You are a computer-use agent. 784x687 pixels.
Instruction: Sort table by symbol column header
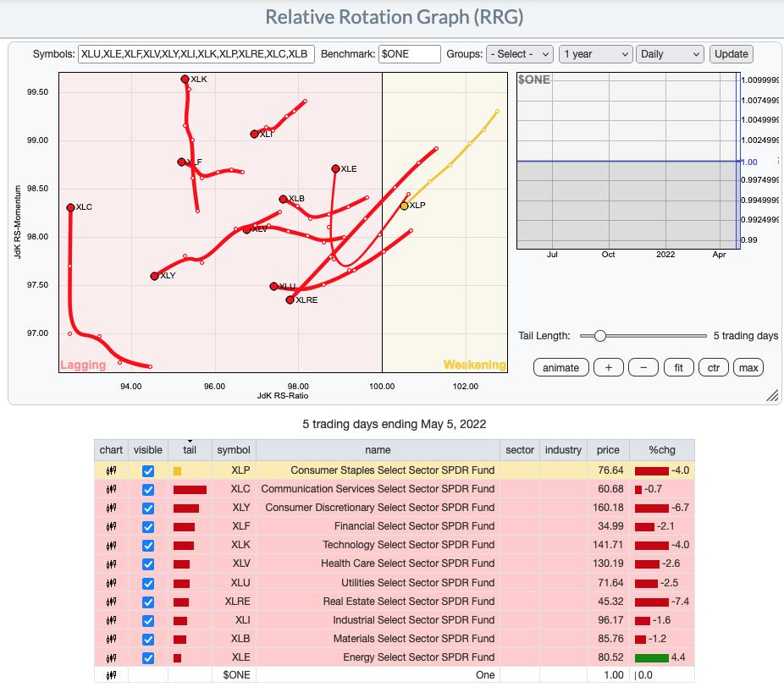[x=234, y=450]
